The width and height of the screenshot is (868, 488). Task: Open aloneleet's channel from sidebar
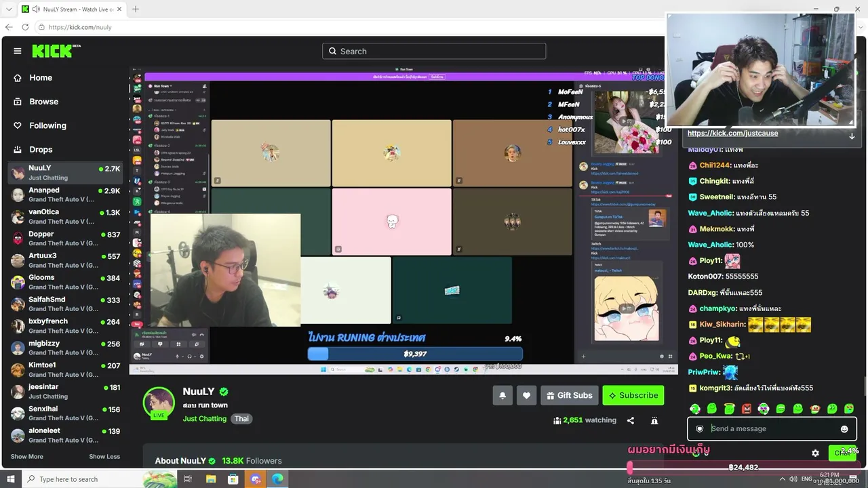[x=65, y=435]
